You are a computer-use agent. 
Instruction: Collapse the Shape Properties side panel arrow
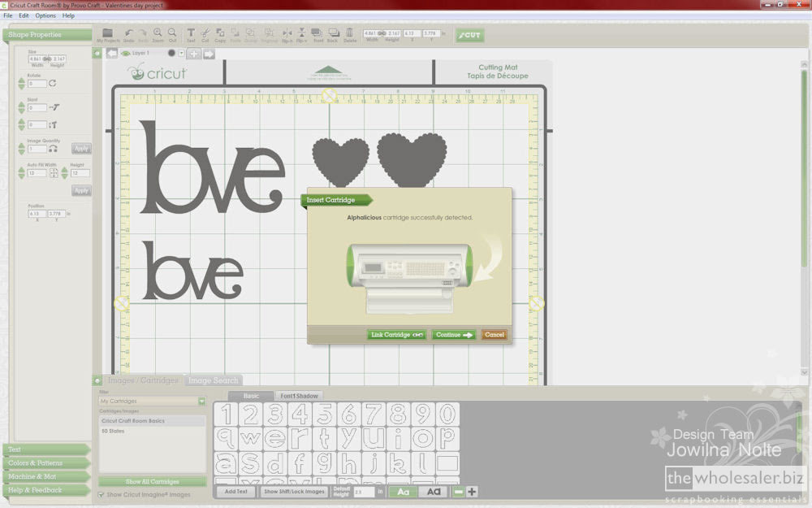point(97,54)
